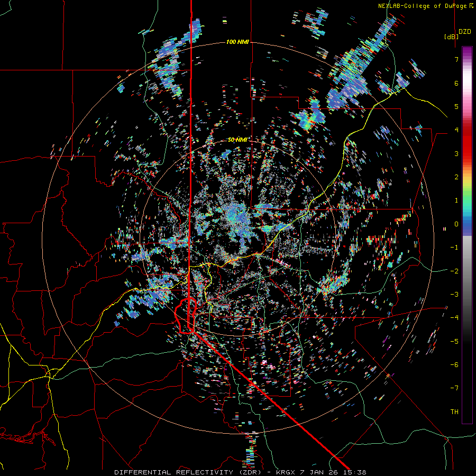Click the 0 value on color scale

point(456,224)
